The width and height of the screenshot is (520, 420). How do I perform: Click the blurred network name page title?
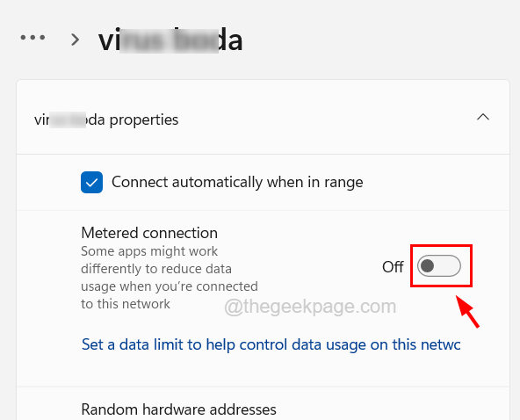click(170, 40)
